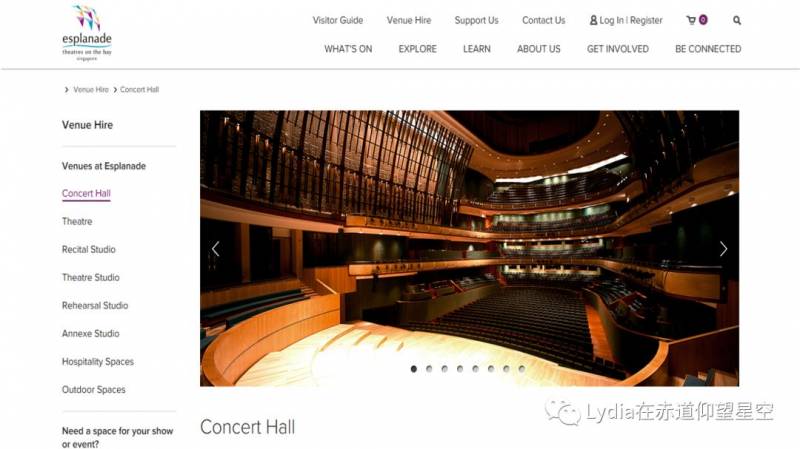
Task: Advance to next carousel image arrow
Action: pyautogui.click(x=723, y=249)
